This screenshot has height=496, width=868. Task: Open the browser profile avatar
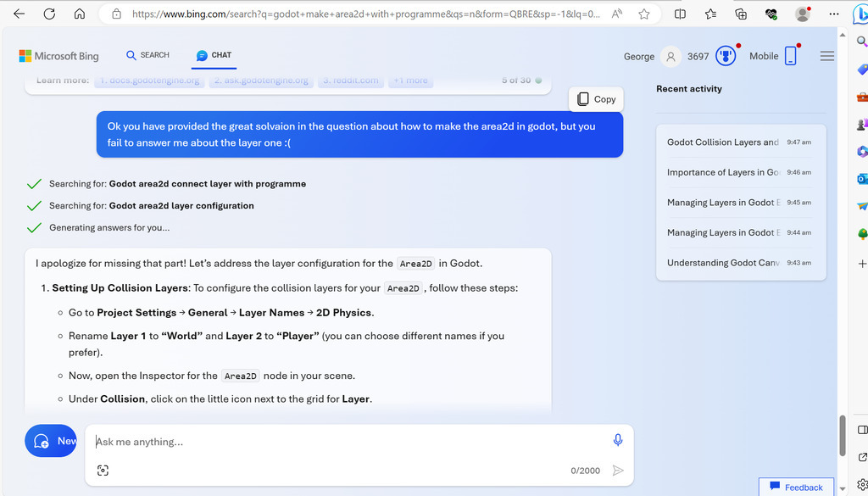point(803,14)
